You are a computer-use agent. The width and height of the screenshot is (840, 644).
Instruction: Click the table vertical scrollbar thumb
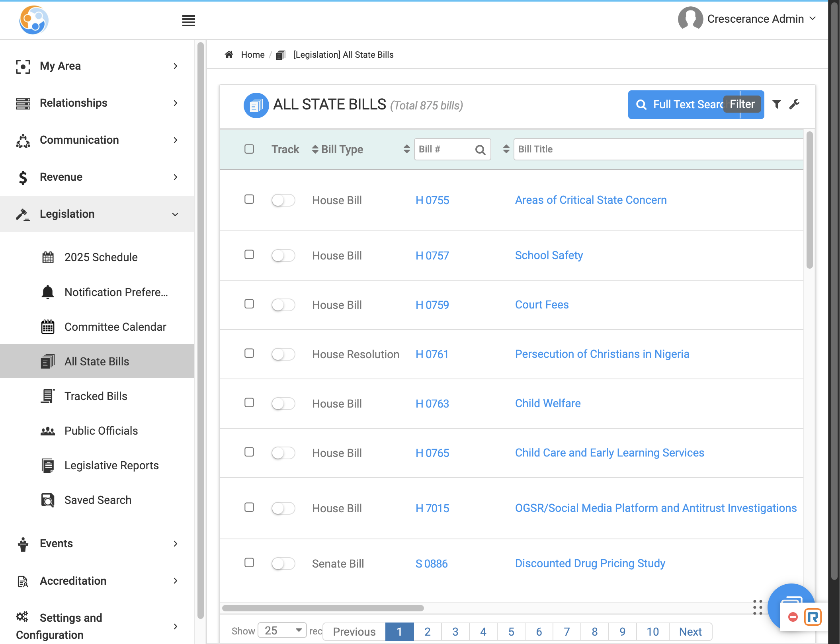[x=809, y=200]
